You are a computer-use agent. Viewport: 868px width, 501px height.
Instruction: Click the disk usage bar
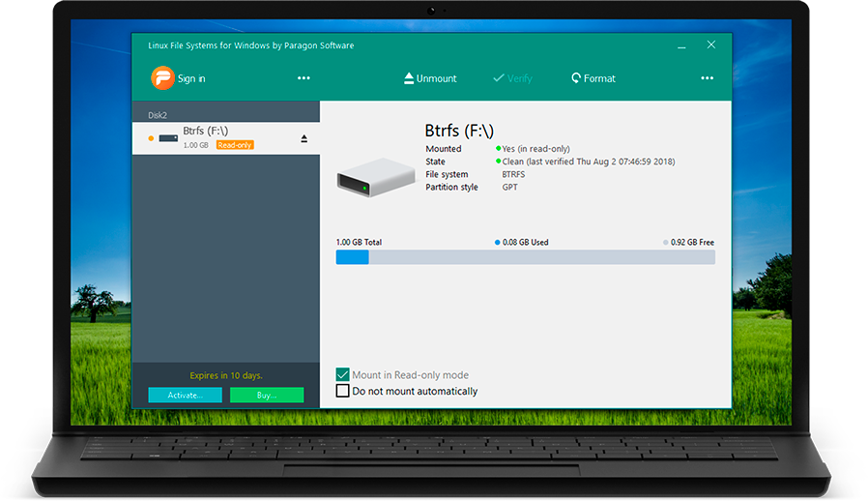point(525,257)
